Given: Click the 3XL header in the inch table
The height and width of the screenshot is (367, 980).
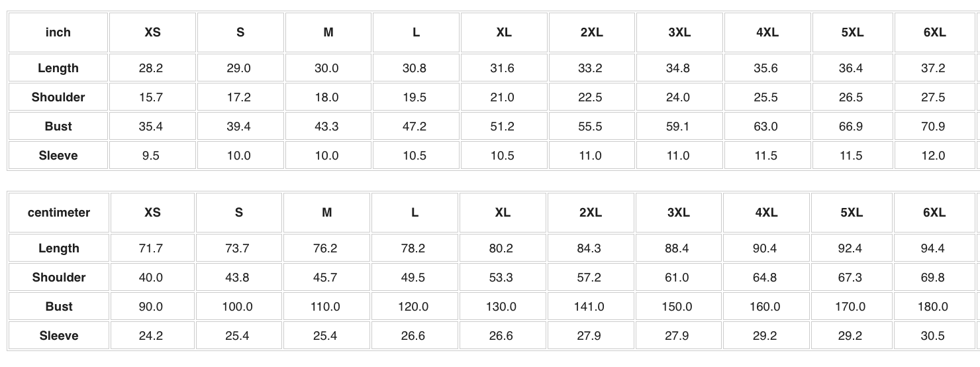Looking at the screenshot, I should pyautogui.click(x=679, y=32).
